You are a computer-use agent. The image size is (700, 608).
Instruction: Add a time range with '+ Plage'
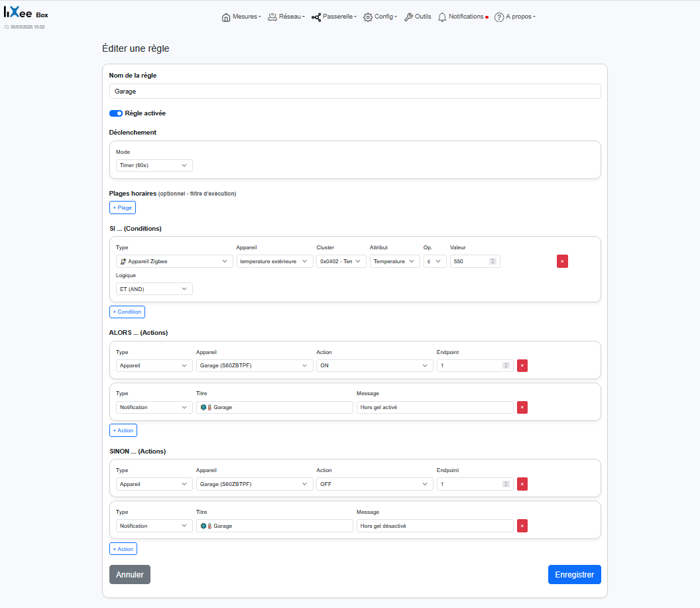pos(123,208)
